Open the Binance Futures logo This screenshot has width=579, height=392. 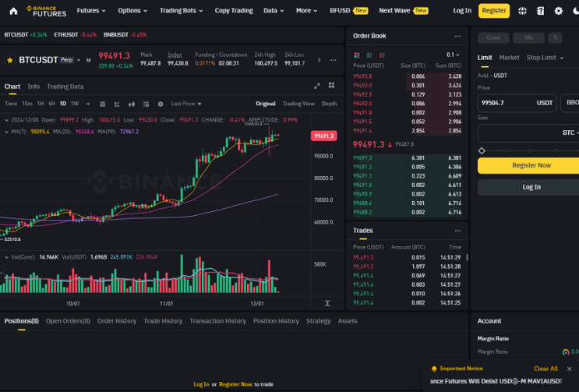coord(47,11)
